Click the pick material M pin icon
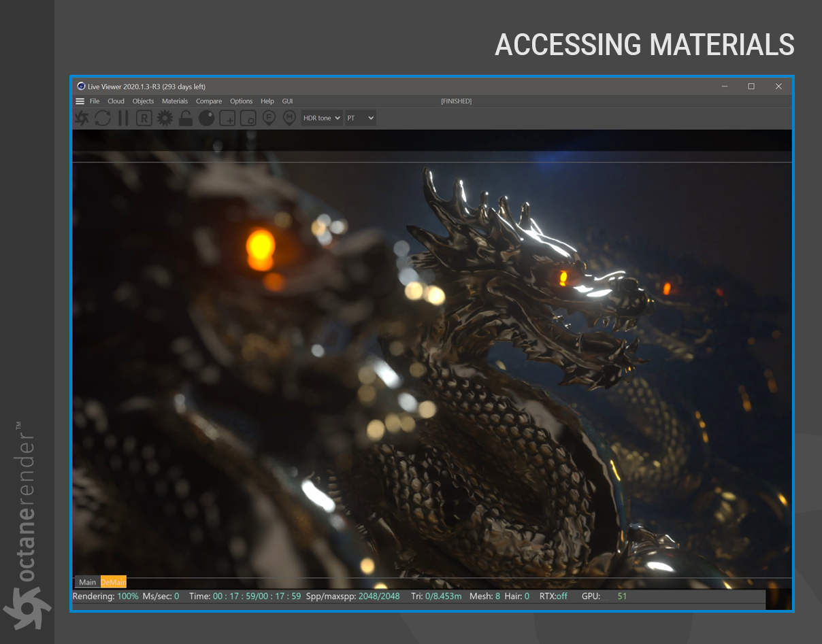 pos(289,118)
